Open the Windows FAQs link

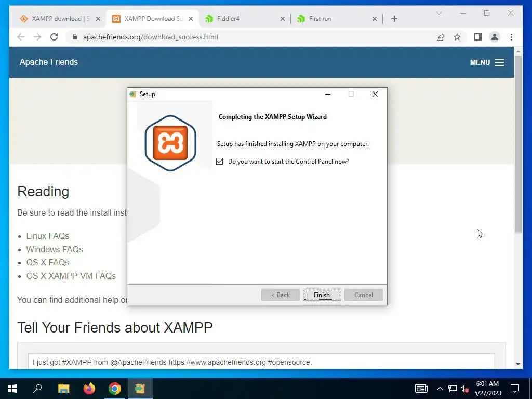(55, 249)
